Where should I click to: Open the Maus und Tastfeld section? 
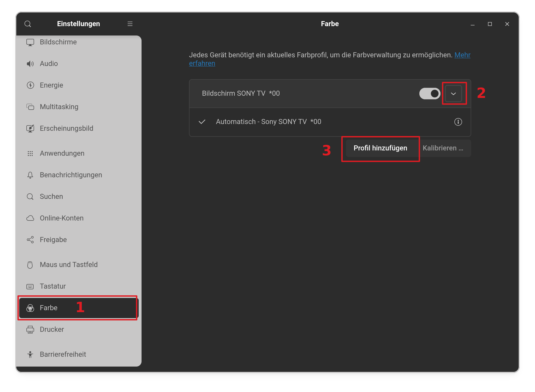pos(69,265)
